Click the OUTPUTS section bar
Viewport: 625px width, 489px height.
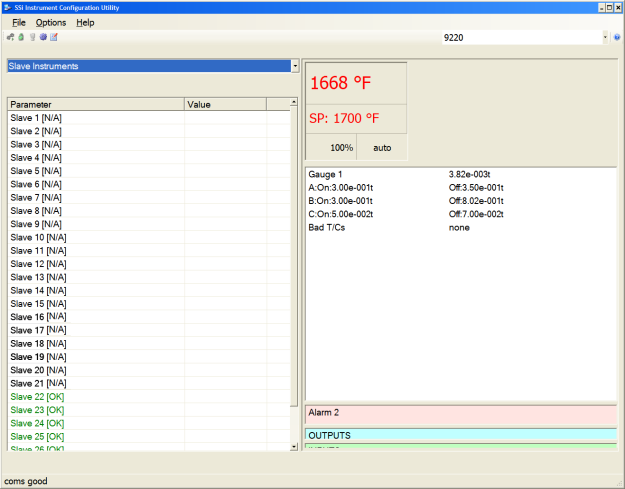460,435
